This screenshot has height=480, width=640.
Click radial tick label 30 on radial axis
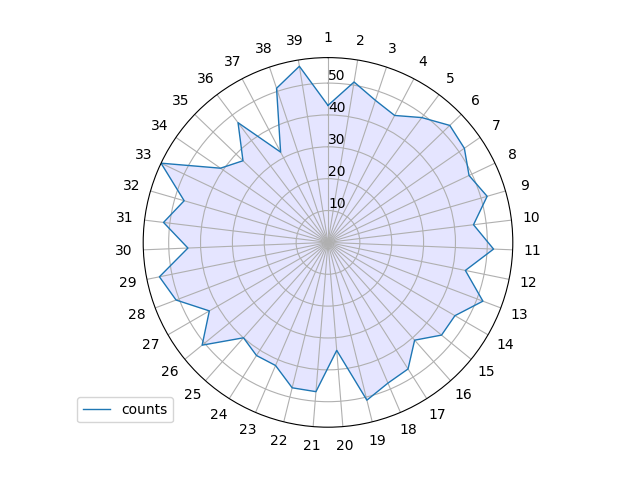336,139
